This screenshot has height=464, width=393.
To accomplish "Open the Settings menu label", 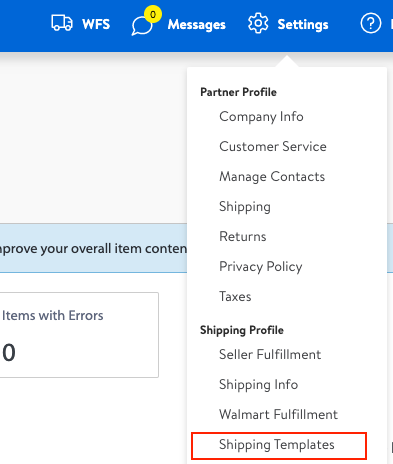I will tap(303, 24).
